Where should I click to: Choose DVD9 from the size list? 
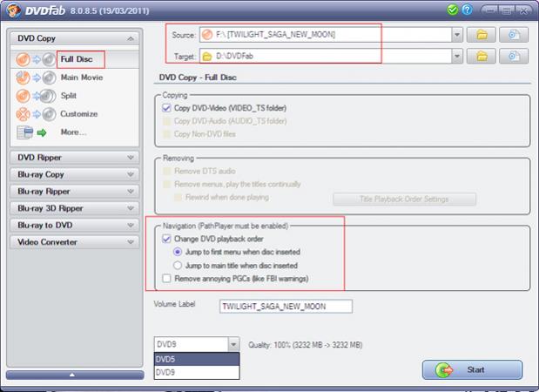click(x=197, y=373)
